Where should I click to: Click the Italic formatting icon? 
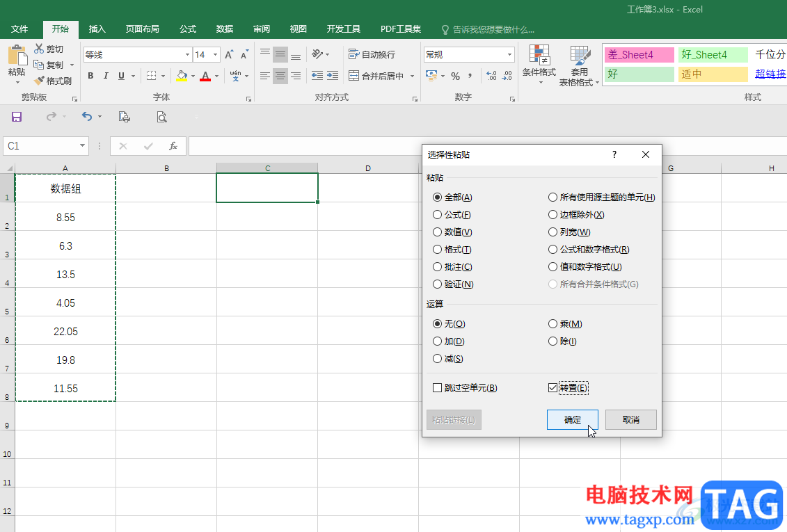[106, 76]
